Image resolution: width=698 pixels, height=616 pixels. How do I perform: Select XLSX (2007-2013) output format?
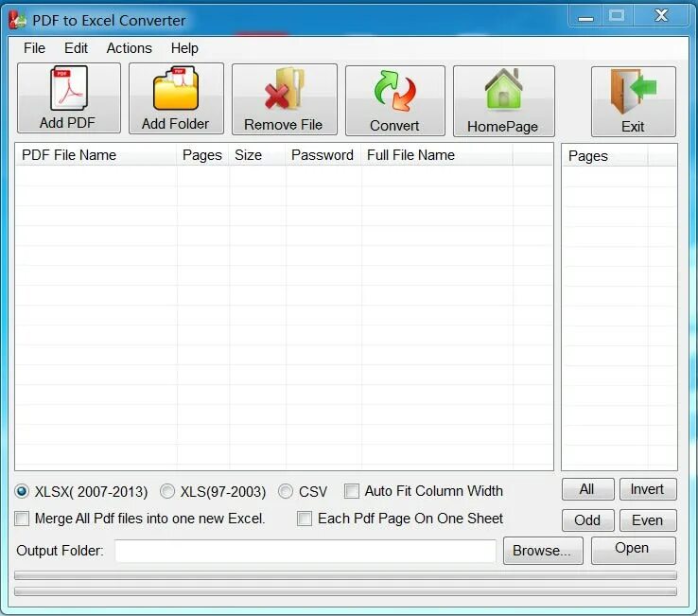[x=22, y=491]
